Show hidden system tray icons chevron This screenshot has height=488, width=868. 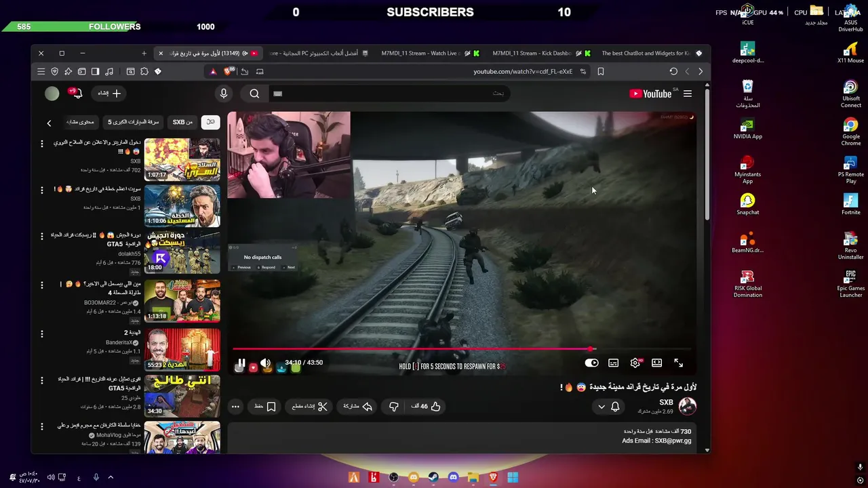coord(111,477)
